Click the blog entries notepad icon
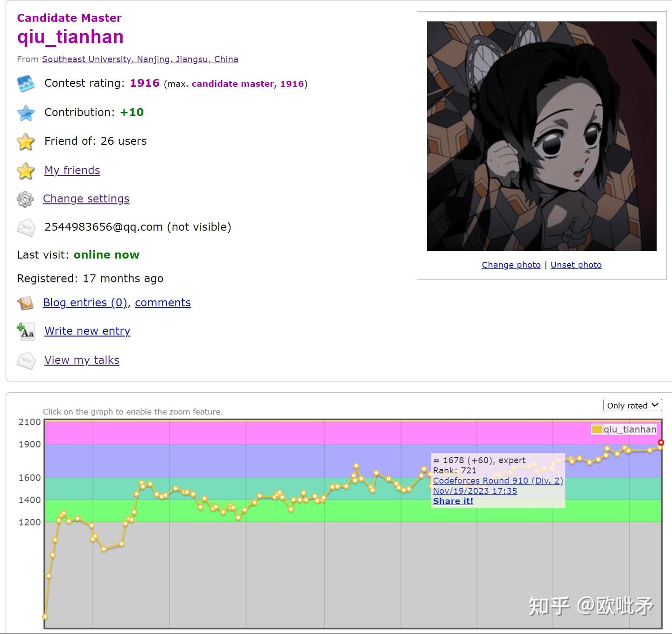The height and width of the screenshot is (634, 672). 25,303
